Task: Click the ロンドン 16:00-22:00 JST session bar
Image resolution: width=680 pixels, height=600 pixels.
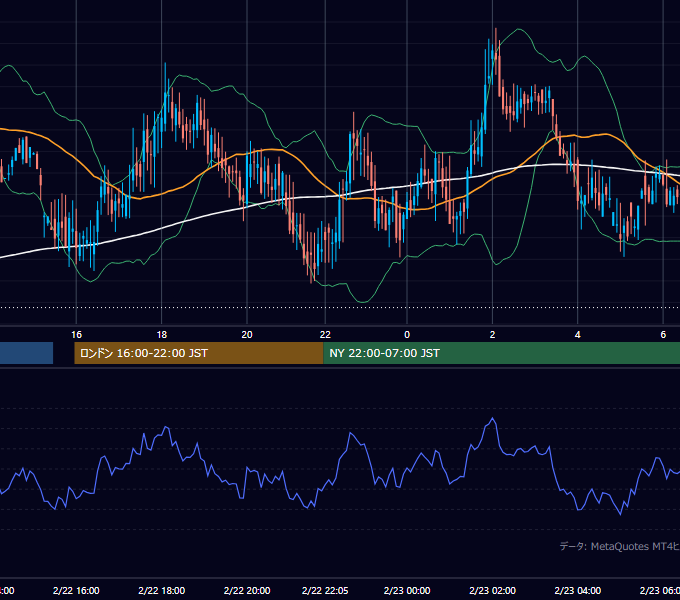Action: click(199, 353)
